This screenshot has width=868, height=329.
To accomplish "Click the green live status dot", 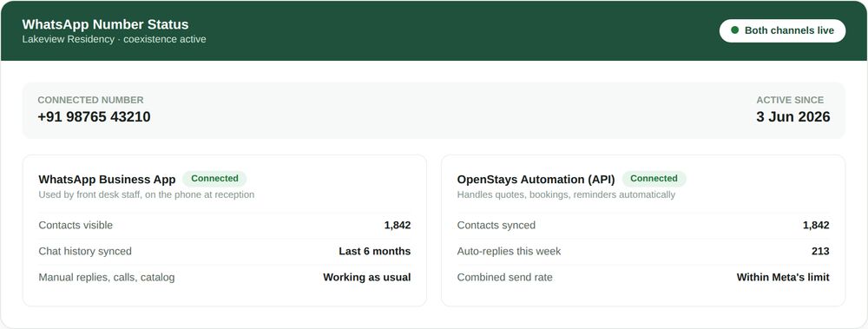I will click(734, 30).
